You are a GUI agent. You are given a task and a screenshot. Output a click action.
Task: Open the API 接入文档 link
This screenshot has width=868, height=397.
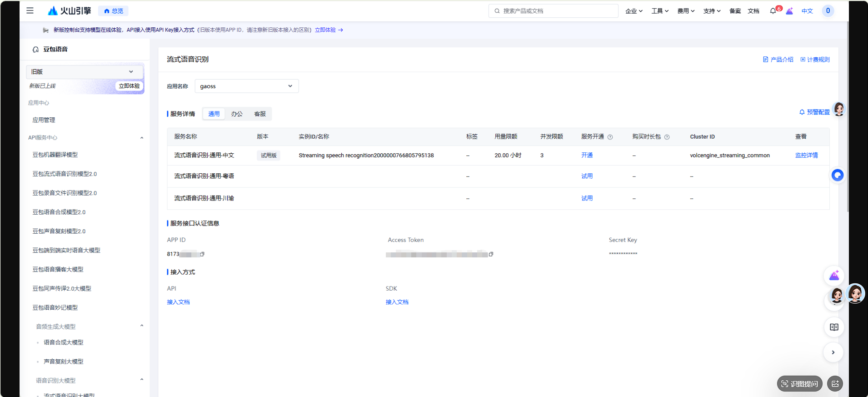click(x=178, y=302)
